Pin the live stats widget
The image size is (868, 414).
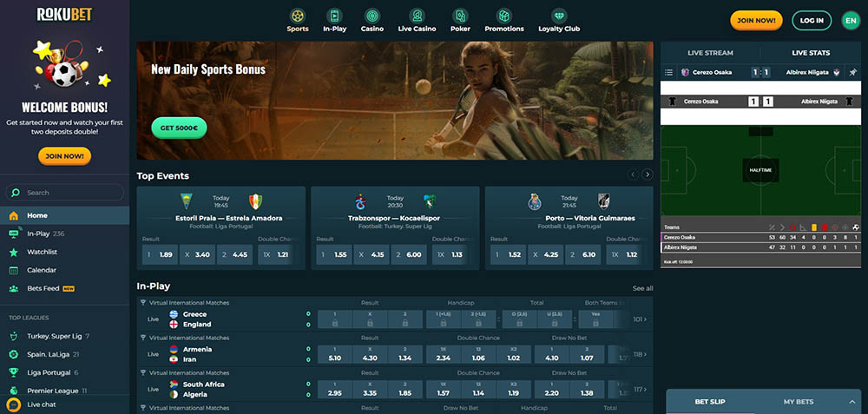[852, 73]
